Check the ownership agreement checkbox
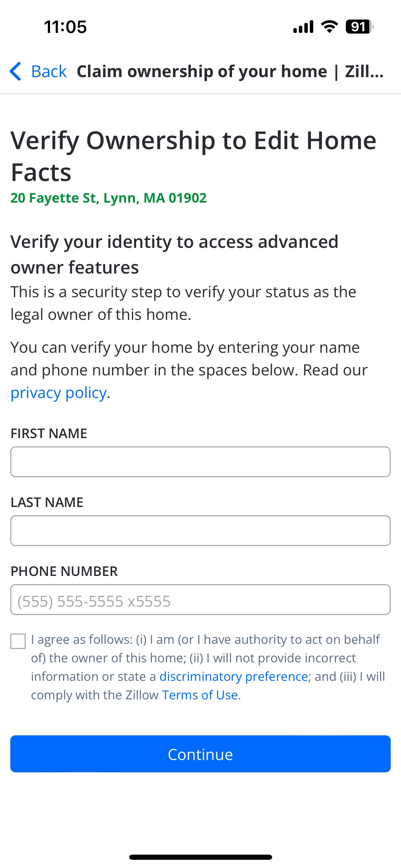The width and height of the screenshot is (401, 868). (18, 641)
